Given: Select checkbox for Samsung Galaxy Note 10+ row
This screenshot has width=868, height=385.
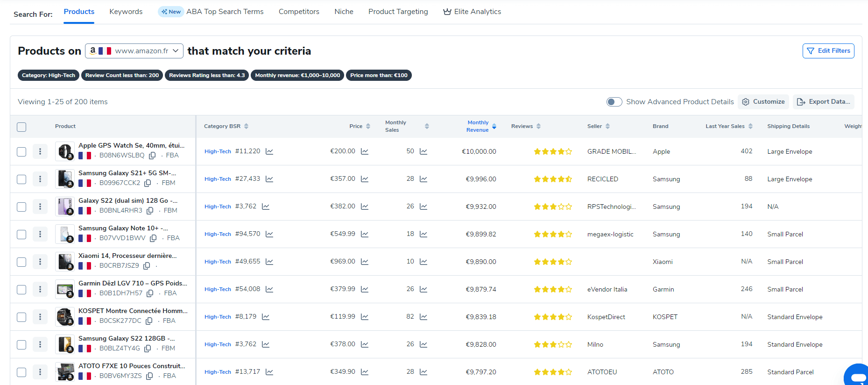Looking at the screenshot, I should point(21,234).
